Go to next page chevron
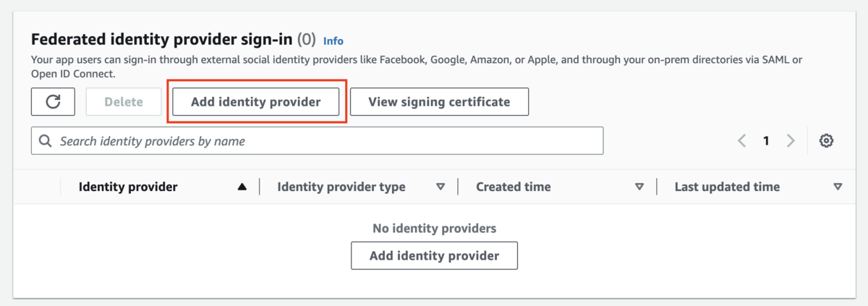The image size is (868, 306). (791, 141)
